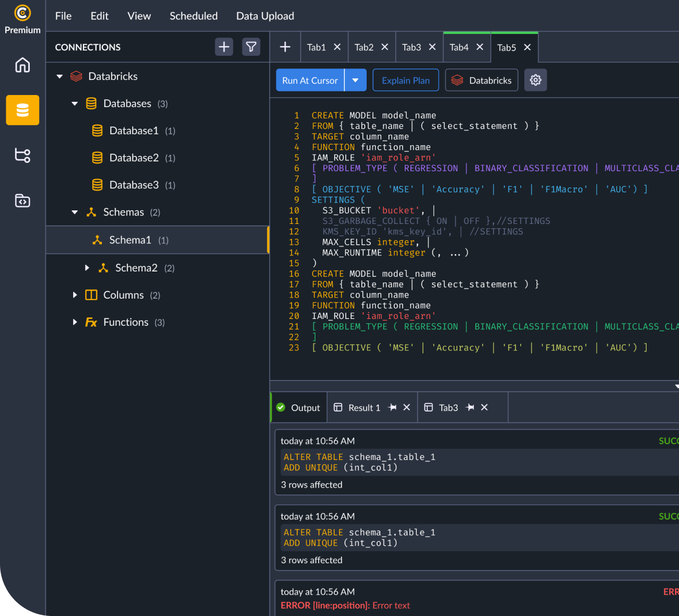
Task: Click the Databases stack icon
Action: (91, 103)
